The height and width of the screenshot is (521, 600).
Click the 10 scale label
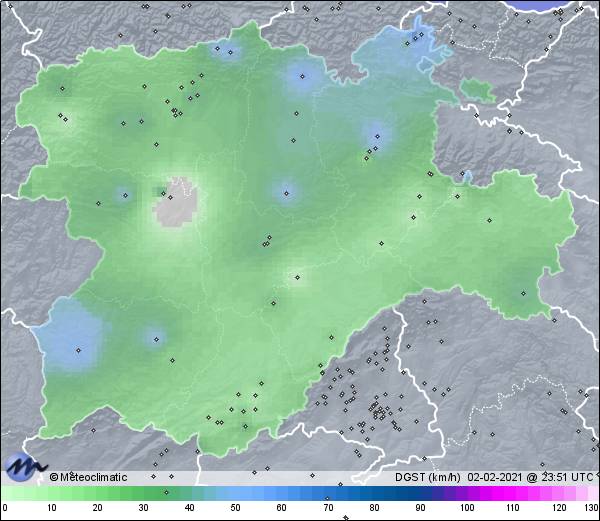pyautogui.click(x=52, y=508)
